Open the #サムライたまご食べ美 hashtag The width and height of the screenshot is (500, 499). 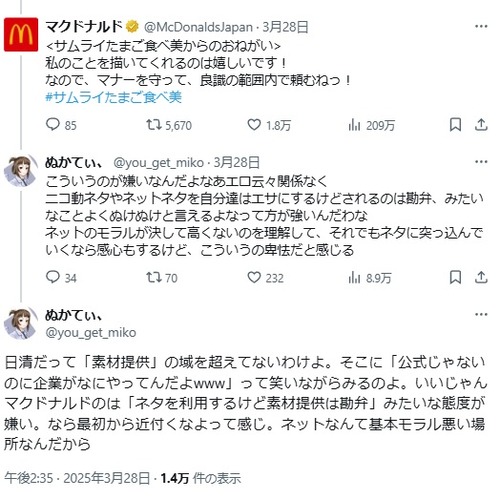coord(113,97)
